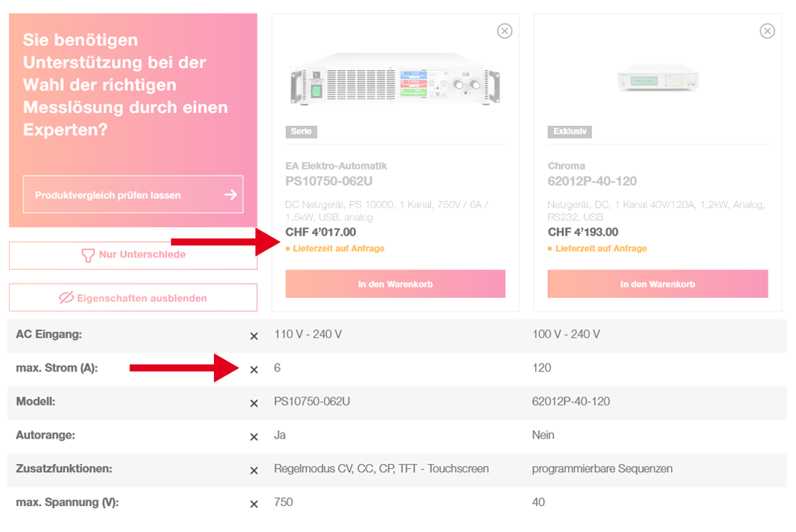Remove the max. Strom (A) row
Screen dimensions: 796x532
253,370
